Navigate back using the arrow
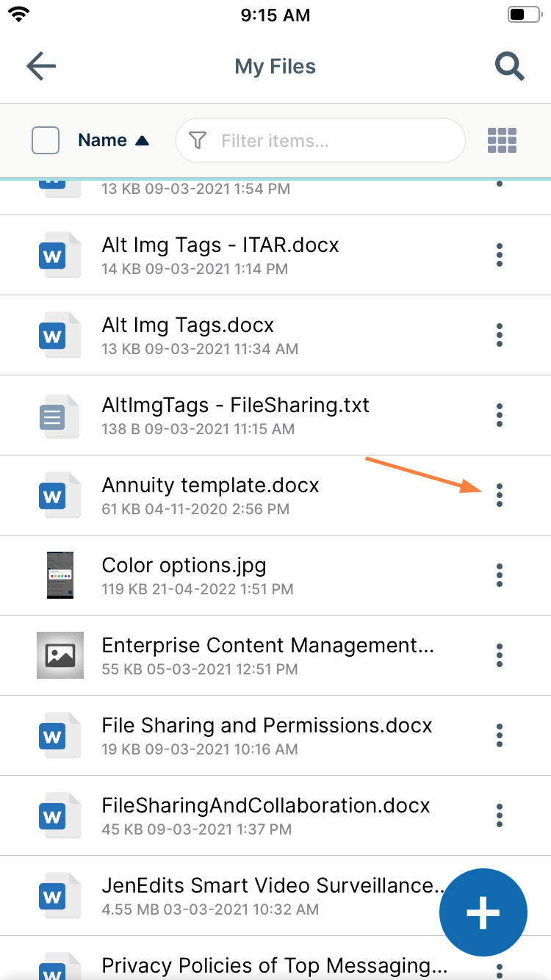Image resolution: width=551 pixels, height=980 pixels. pos(40,66)
